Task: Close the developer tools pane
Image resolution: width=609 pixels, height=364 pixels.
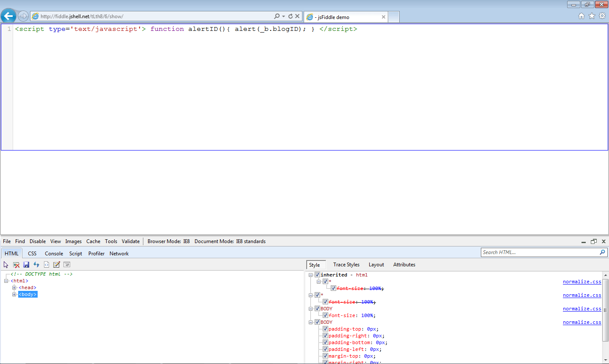Action: pos(604,241)
